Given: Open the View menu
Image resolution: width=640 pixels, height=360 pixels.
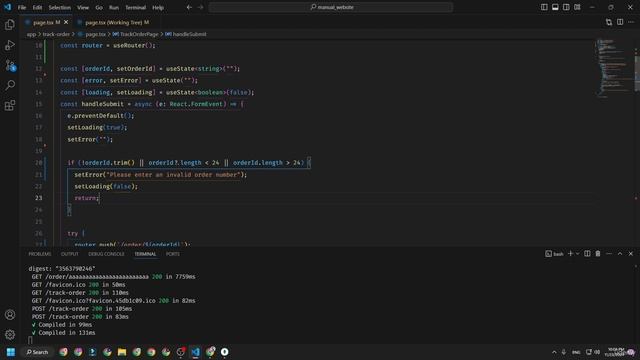Looking at the screenshot, I should (83, 7).
